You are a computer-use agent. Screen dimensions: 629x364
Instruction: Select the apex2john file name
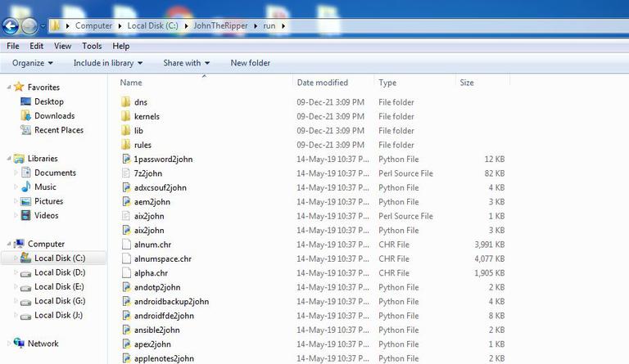coord(152,344)
